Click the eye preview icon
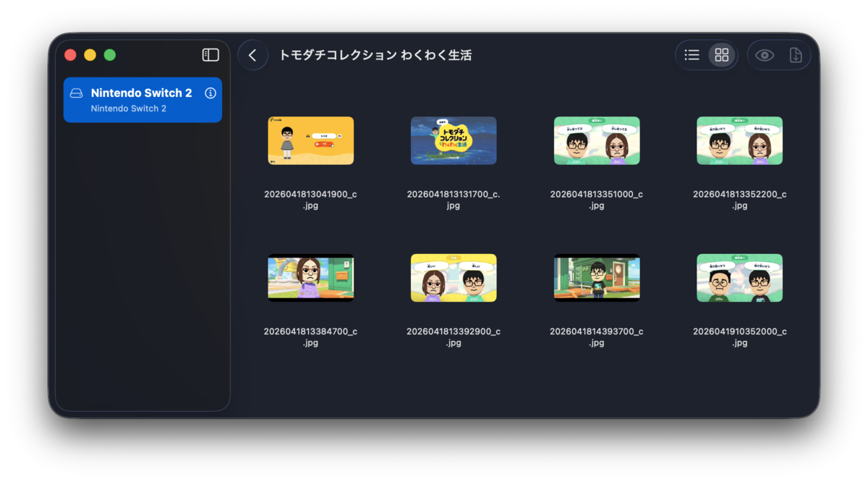Image resolution: width=868 pixels, height=482 pixels. 765,55
